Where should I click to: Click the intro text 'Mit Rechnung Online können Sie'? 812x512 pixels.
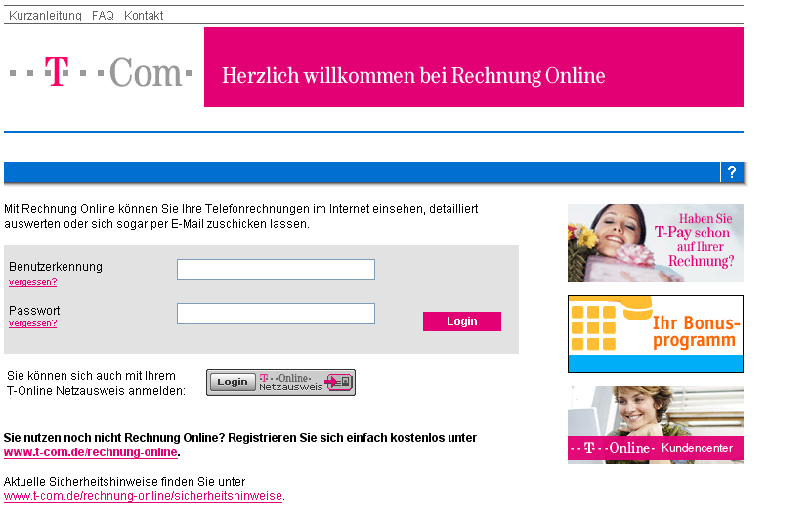91,209
